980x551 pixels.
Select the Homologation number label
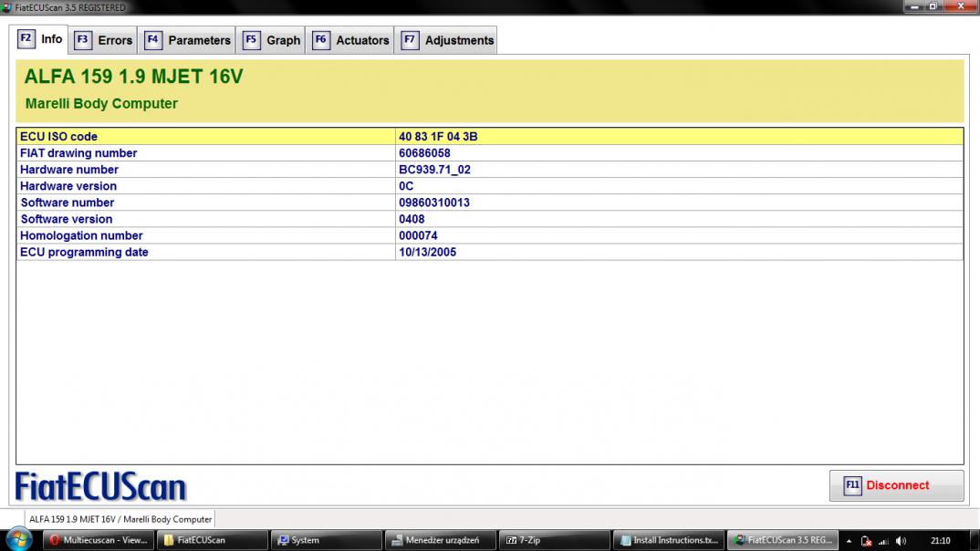pos(81,235)
